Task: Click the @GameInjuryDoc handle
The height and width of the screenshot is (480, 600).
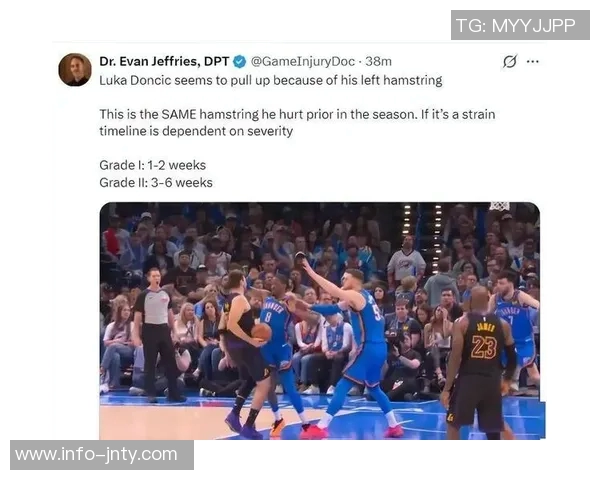Action: tap(303, 61)
